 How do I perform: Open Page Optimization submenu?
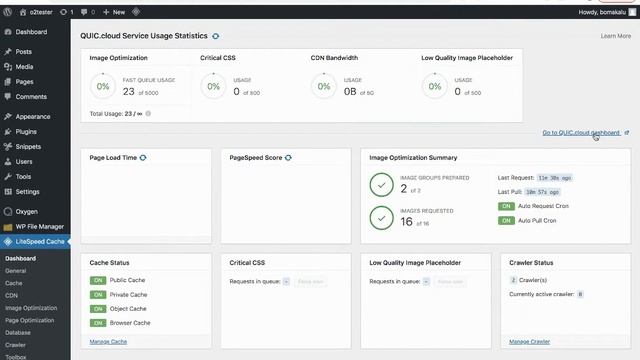point(29,320)
